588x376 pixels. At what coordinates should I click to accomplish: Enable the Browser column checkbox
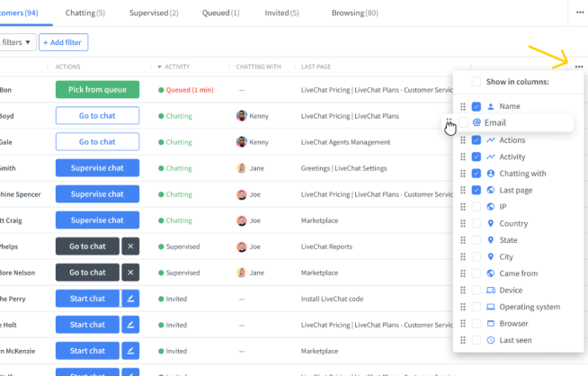[477, 324]
